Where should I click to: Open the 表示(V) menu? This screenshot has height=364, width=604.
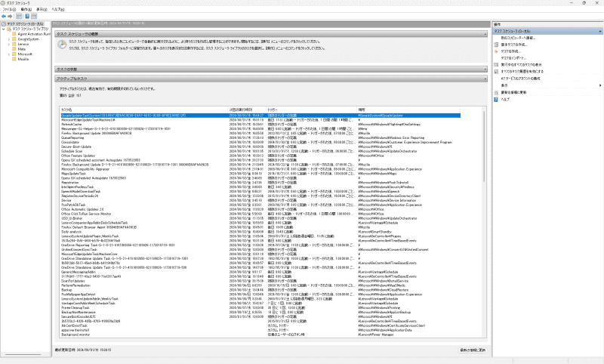pos(42,9)
